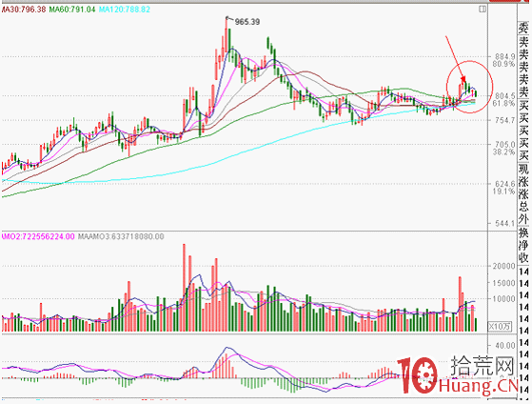Select the magenta MAAMO2 volume label
This screenshot has width=532, height=404.
(x=37, y=236)
